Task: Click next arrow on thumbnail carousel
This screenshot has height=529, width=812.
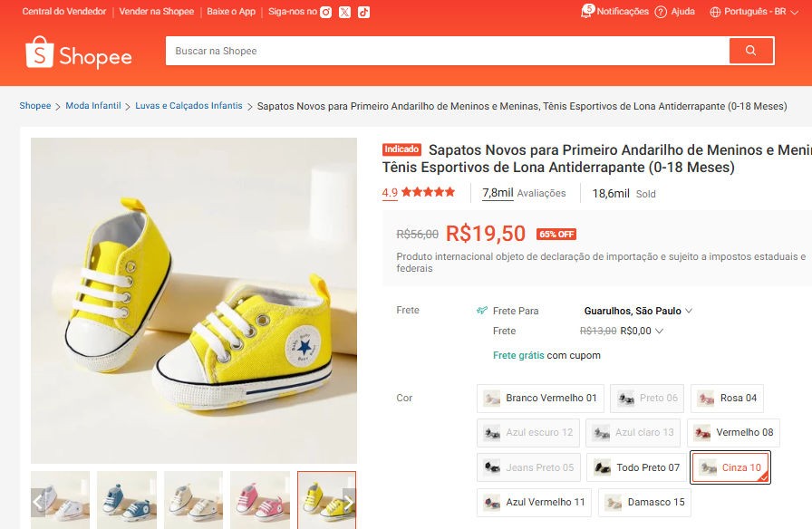Action: click(348, 501)
